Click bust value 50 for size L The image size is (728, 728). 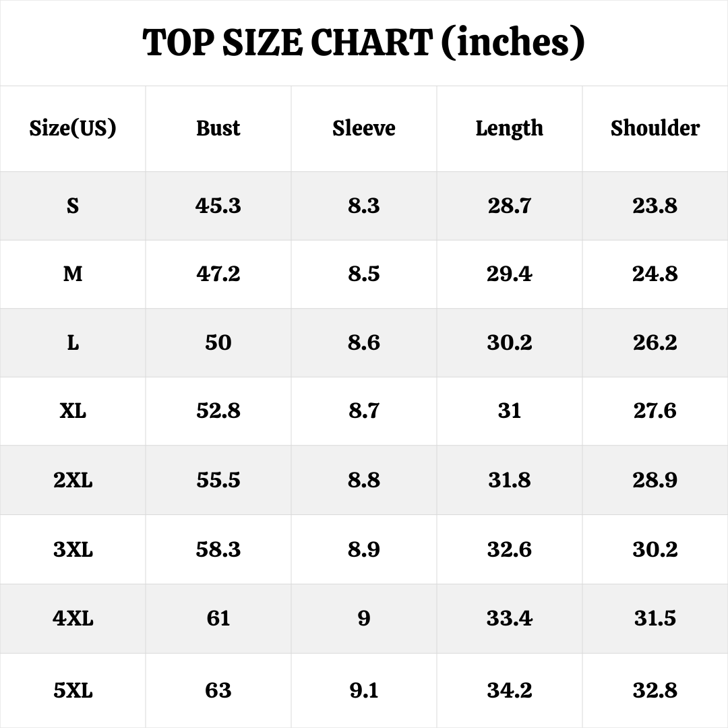point(218,342)
